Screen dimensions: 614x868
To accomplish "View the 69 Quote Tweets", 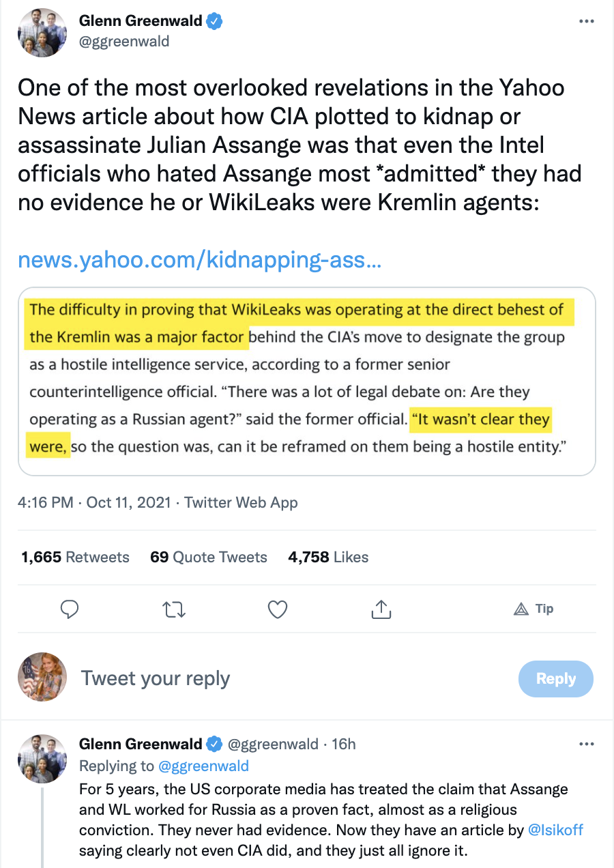I will (x=209, y=558).
